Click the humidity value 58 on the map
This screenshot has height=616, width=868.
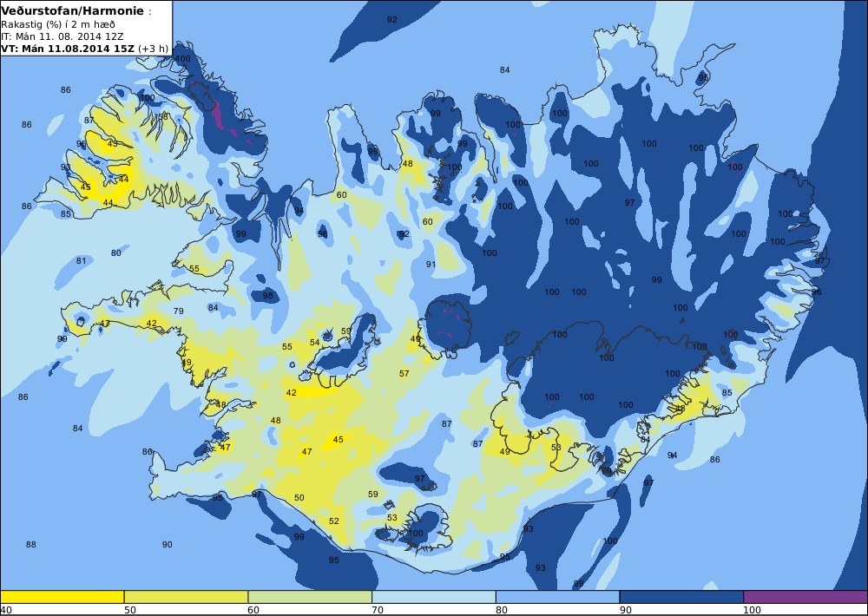[163, 117]
